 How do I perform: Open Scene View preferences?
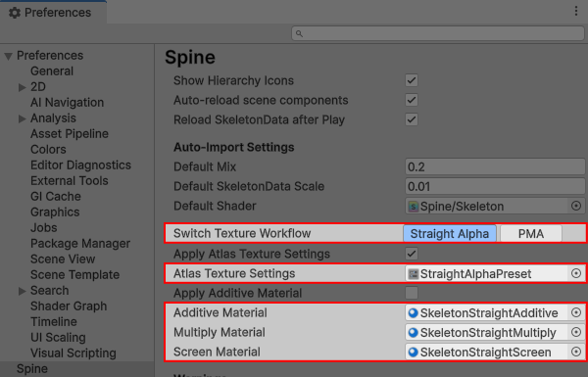pyautogui.click(x=63, y=259)
